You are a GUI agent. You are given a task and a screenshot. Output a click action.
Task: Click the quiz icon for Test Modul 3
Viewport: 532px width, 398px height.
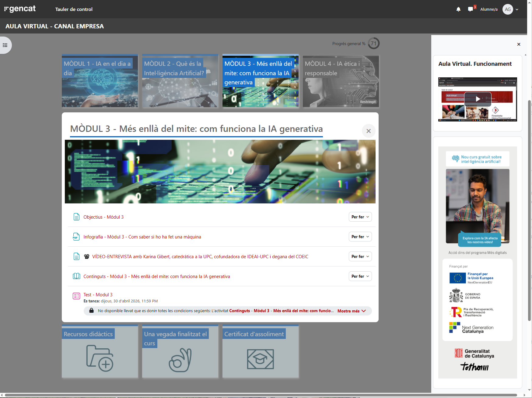coord(76,296)
